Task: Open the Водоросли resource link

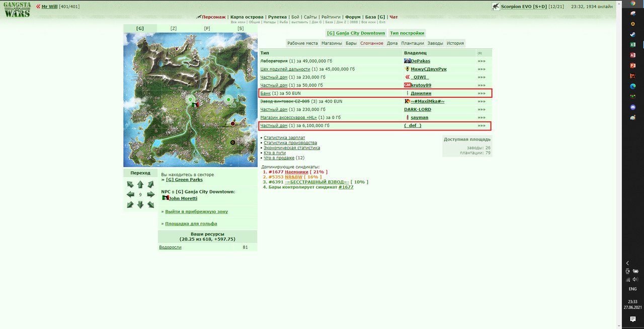Action: (170, 247)
